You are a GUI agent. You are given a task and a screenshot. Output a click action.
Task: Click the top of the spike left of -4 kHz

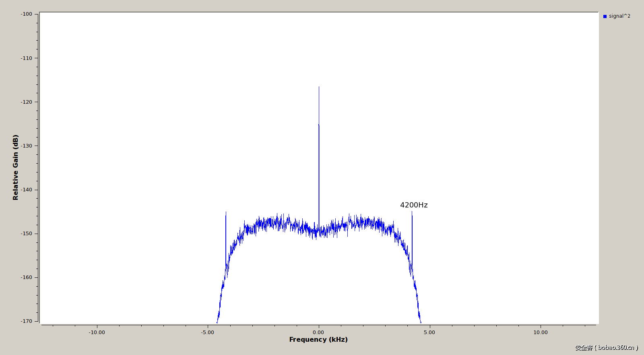[x=226, y=213]
